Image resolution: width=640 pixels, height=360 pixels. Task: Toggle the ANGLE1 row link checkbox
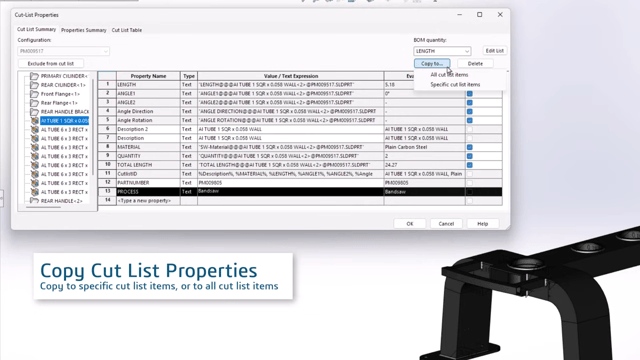point(470,93)
